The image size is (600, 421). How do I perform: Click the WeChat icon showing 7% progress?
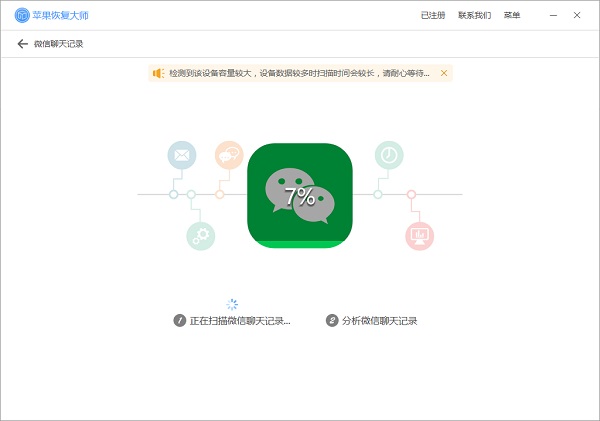click(x=300, y=195)
